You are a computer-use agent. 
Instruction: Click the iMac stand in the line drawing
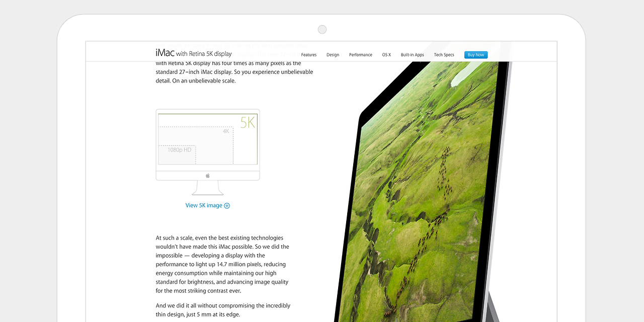207,189
